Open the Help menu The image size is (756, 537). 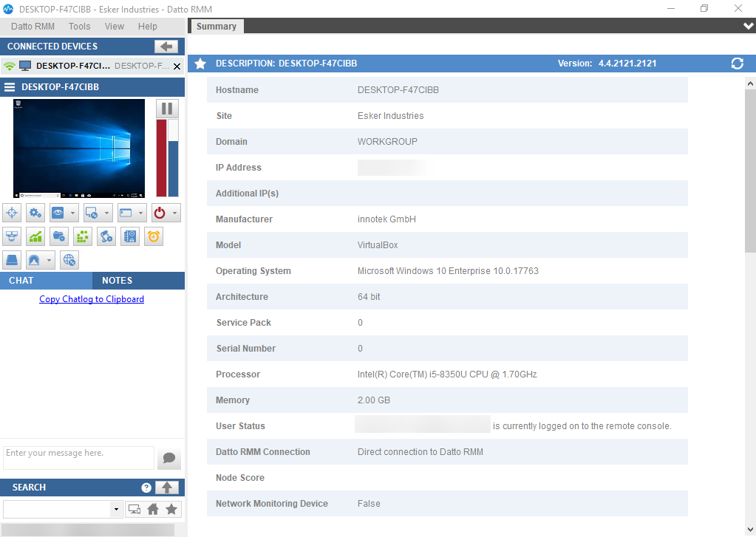(148, 27)
